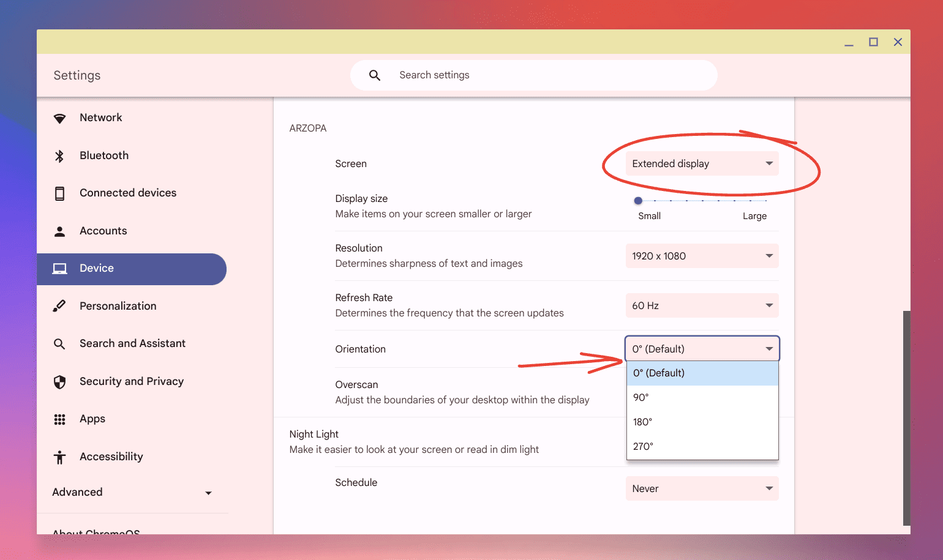Click the Network wifi icon
The height and width of the screenshot is (560, 943).
pos(59,118)
